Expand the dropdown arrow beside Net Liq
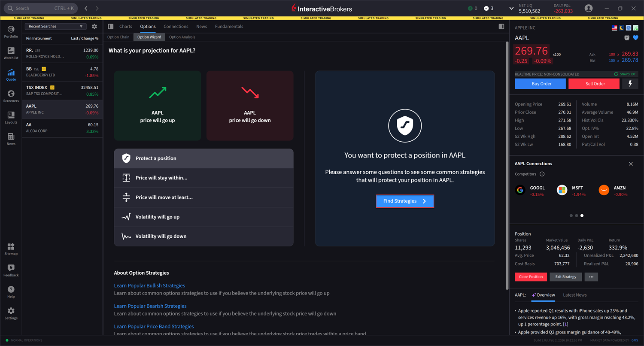 511,9
